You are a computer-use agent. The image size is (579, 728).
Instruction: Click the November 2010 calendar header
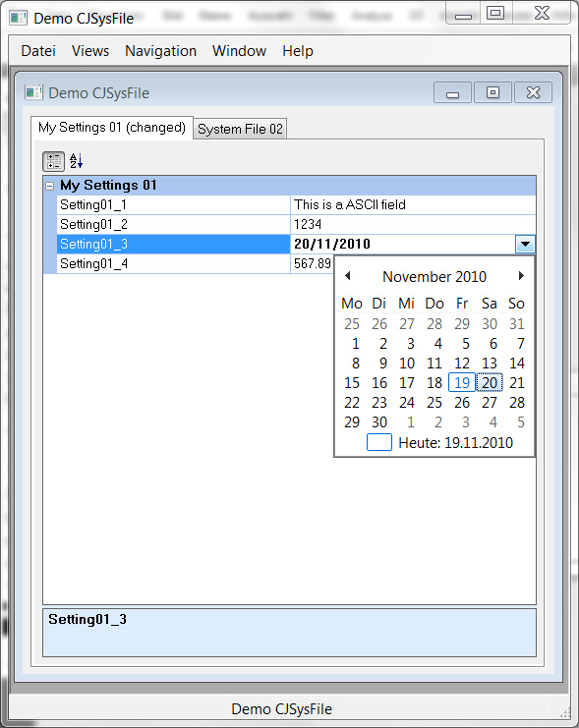pyautogui.click(x=434, y=277)
